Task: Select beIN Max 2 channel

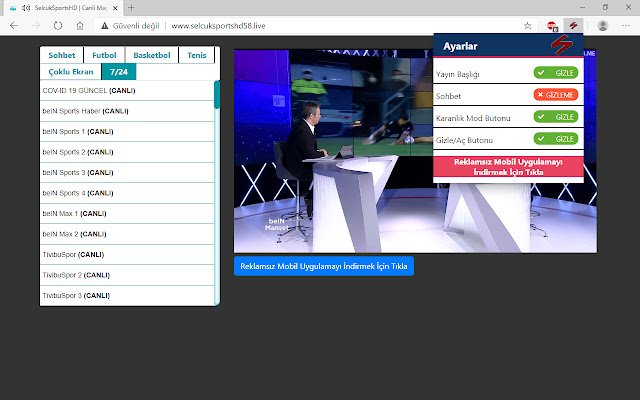Action: (127, 234)
